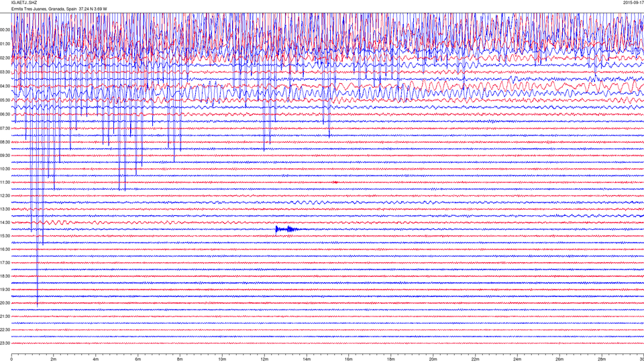Click the 14:30 time row label

click(5, 223)
